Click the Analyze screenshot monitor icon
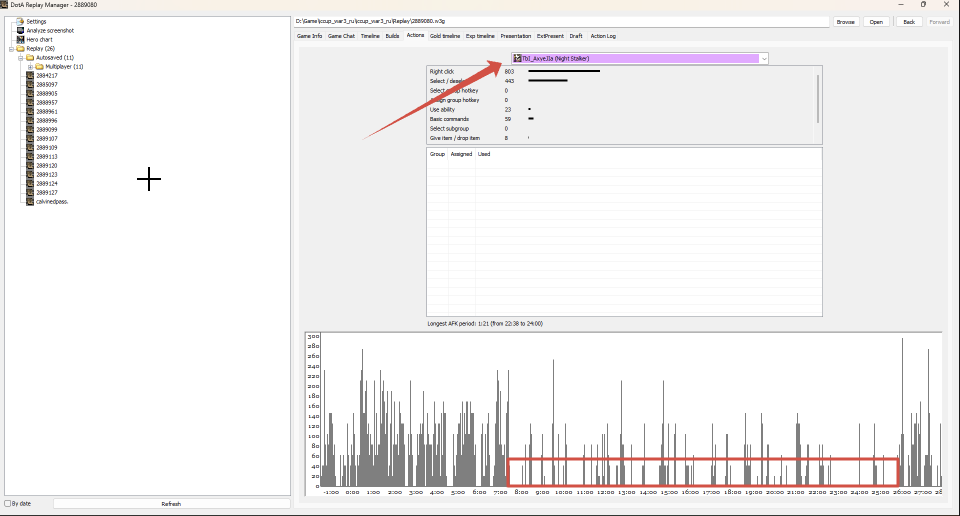The height and width of the screenshot is (516, 960). pyautogui.click(x=20, y=31)
